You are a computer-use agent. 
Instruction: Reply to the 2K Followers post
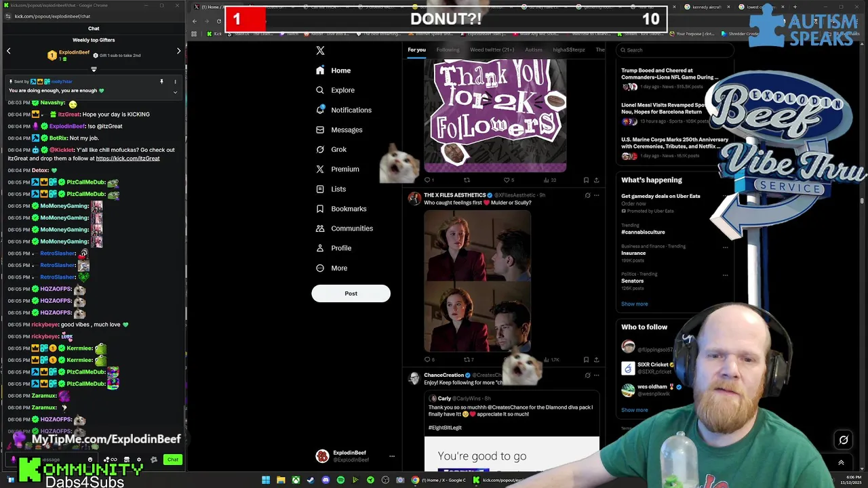428,180
